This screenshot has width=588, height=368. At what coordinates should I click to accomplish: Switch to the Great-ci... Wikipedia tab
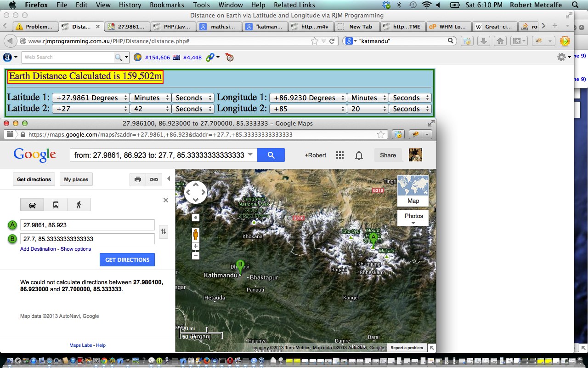coord(494,26)
